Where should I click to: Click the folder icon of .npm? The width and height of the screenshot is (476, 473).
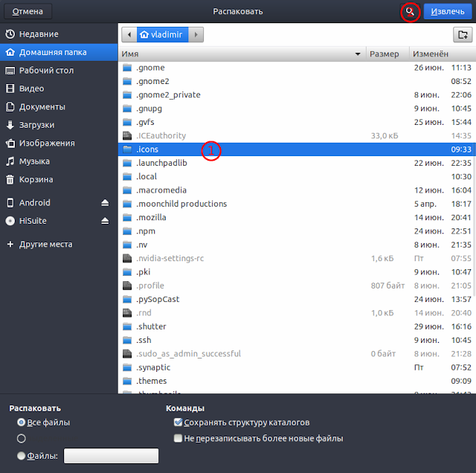coord(127,231)
